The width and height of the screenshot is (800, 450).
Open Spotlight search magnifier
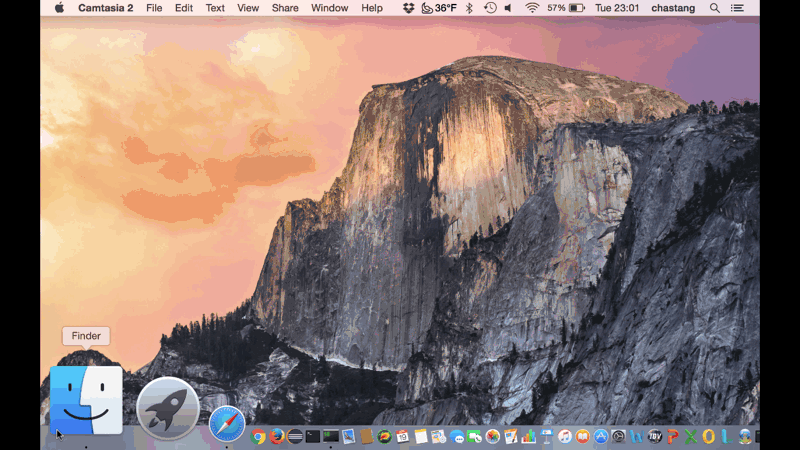[715, 8]
